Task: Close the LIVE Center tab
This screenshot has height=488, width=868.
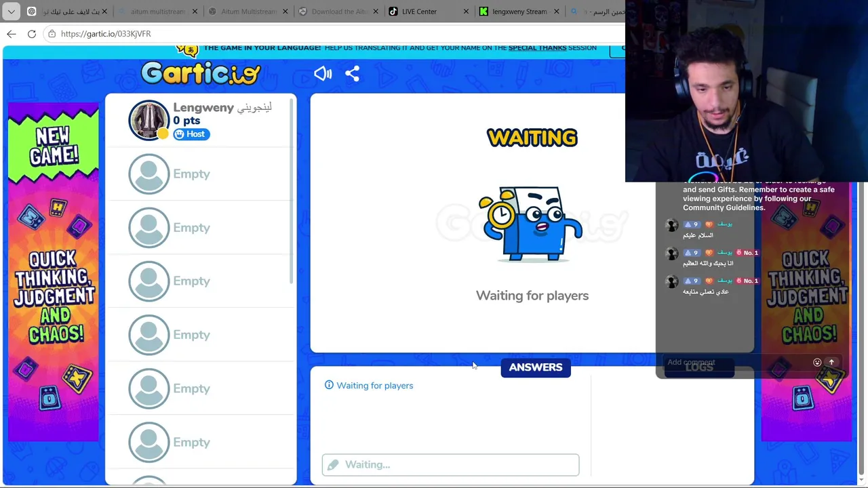Action: pyautogui.click(x=466, y=12)
